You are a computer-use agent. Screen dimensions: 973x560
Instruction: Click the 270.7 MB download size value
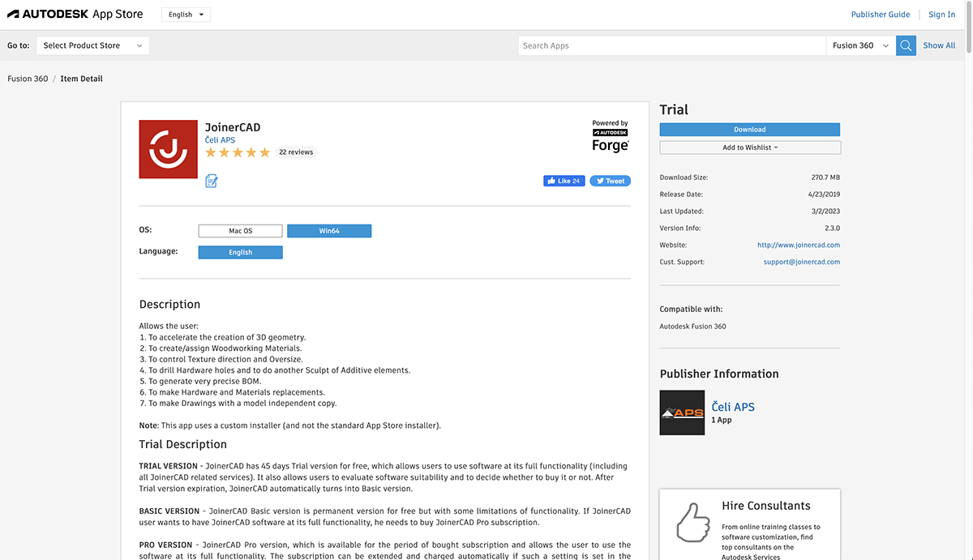click(825, 177)
